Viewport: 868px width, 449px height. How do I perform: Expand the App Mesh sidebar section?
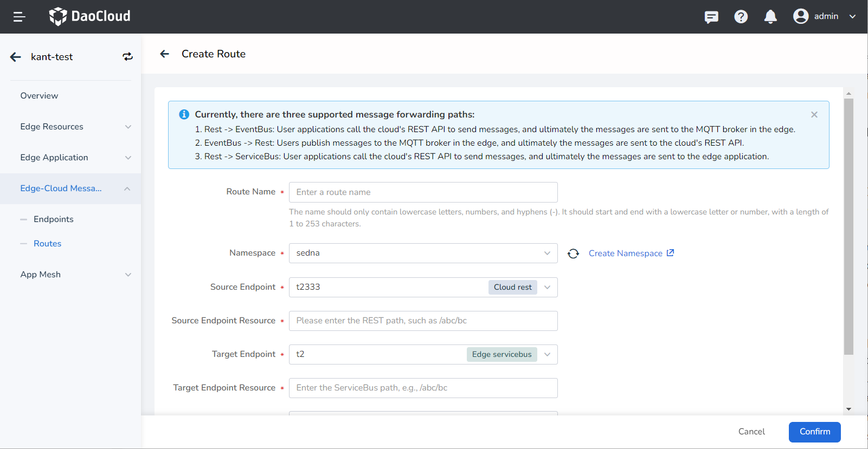(x=70, y=275)
